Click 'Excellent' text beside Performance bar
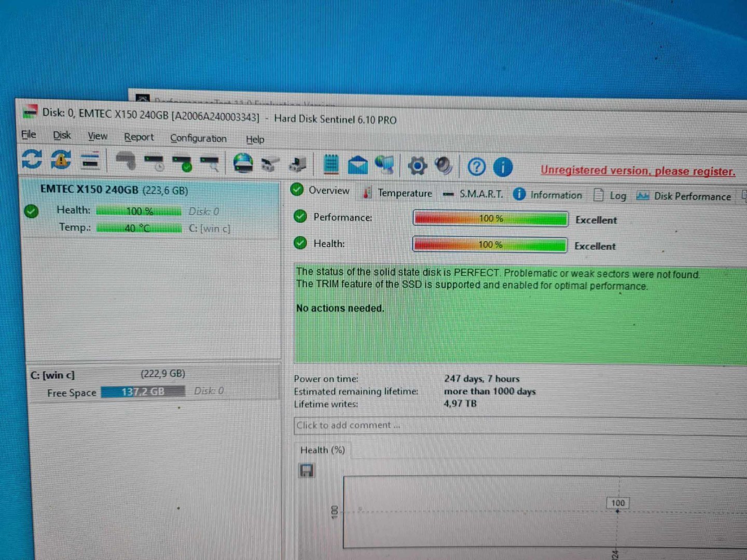Image resolution: width=747 pixels, height=560 pixels. point(596,220)
